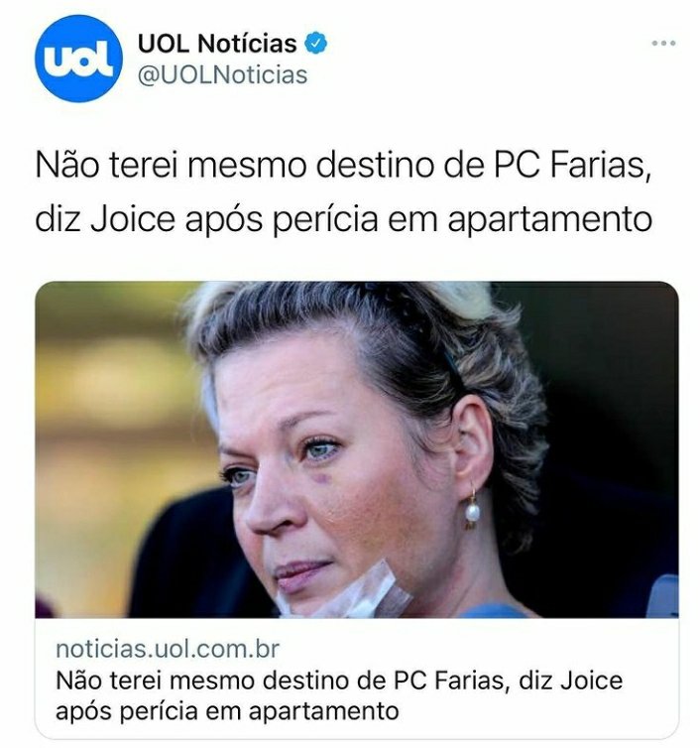Viewport: 700px width, 748px height.
Task: Select tweet line 'Não terei mesmo destino de PC Farias,'
Action: pos(343,166)
